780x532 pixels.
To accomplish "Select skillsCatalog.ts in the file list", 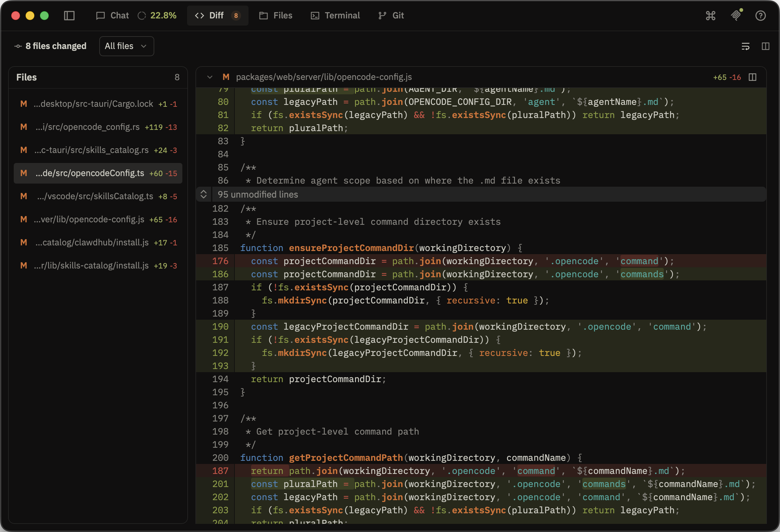I will [x=98, y=196].
